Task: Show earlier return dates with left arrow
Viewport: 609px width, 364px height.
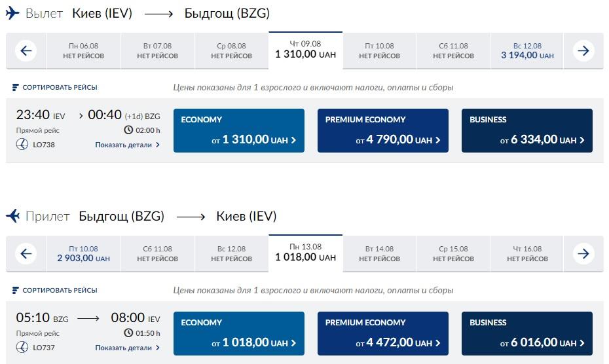Action: (26, 253)
